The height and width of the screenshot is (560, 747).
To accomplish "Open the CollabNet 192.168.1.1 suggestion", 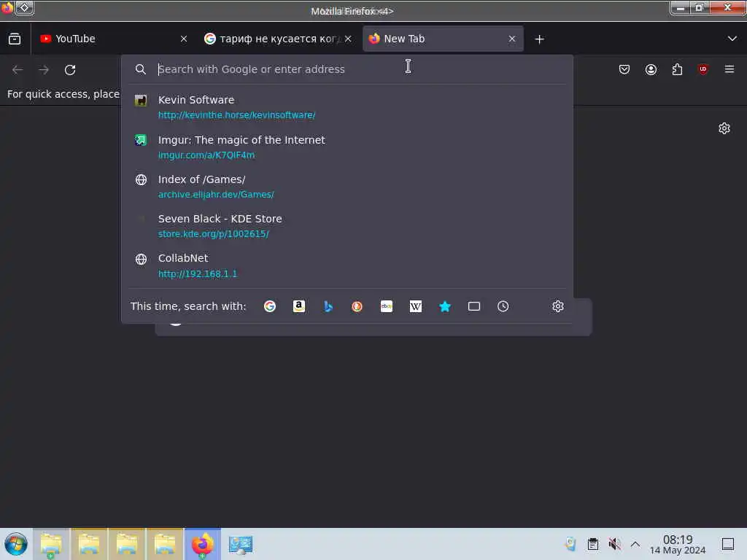I will [347, 265].
